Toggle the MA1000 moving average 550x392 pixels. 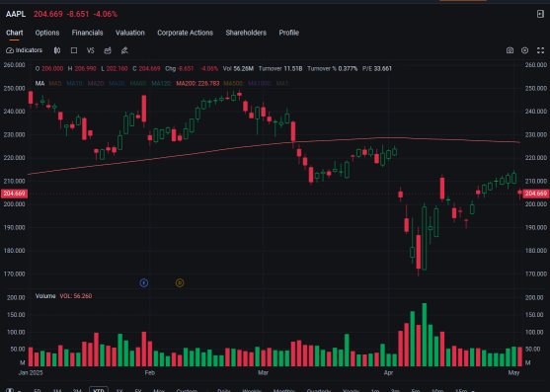pyautogui.click(x=260, y=84)
